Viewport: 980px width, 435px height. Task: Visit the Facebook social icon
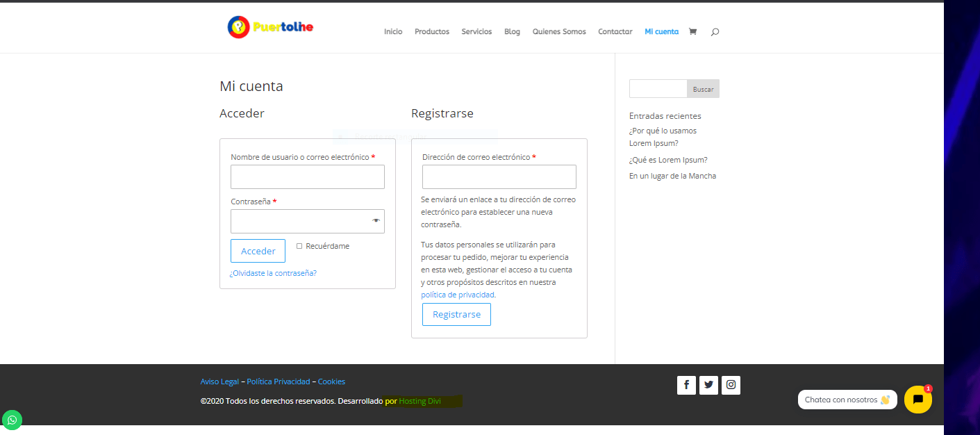[x=686, y=385]
